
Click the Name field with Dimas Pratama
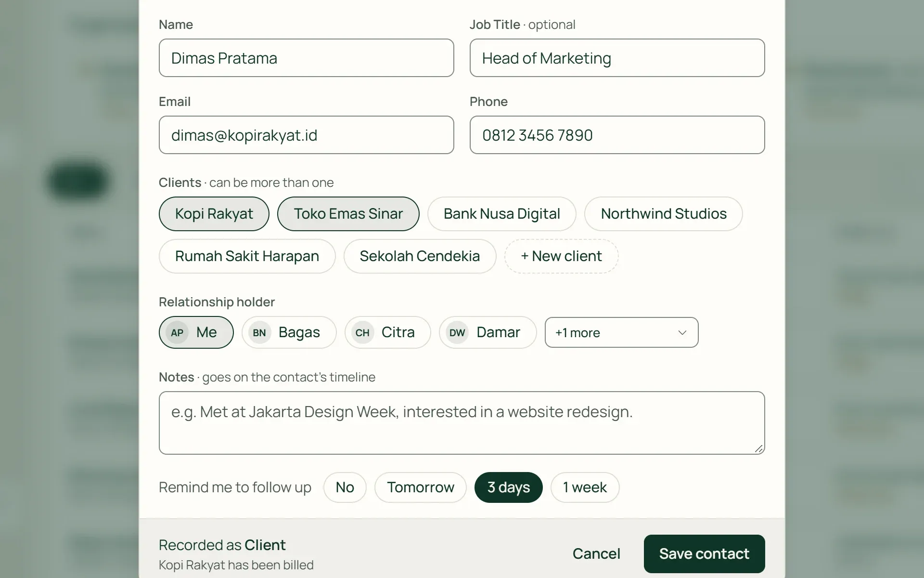(306, 58)
